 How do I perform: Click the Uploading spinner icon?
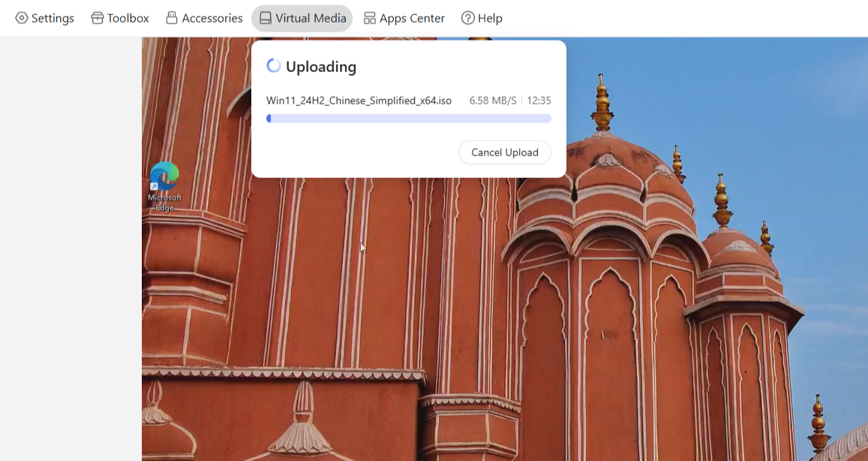click(274, 66)
